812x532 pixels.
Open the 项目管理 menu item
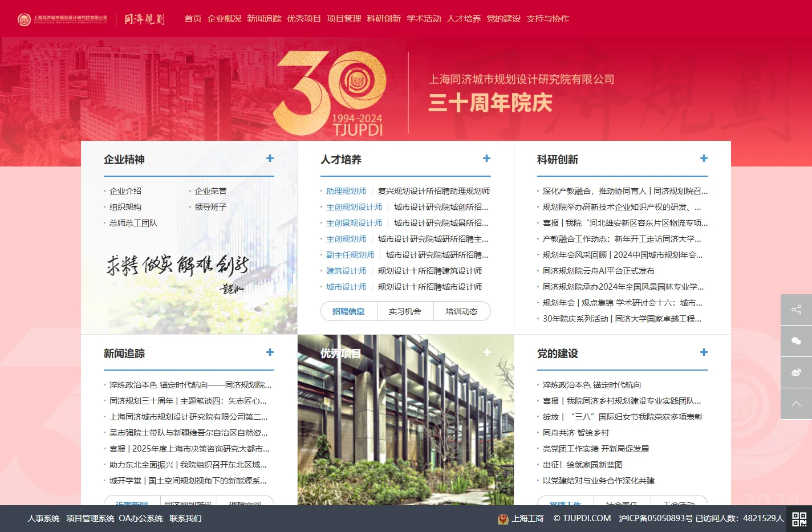click(344, 19)
